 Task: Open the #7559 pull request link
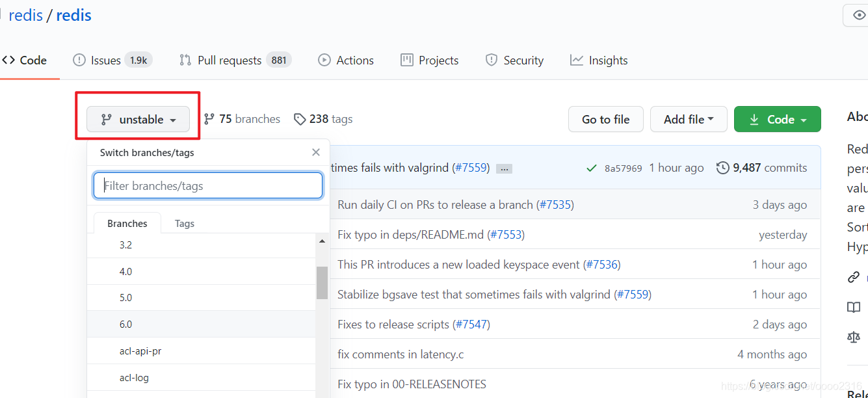[x=471, y=168]
